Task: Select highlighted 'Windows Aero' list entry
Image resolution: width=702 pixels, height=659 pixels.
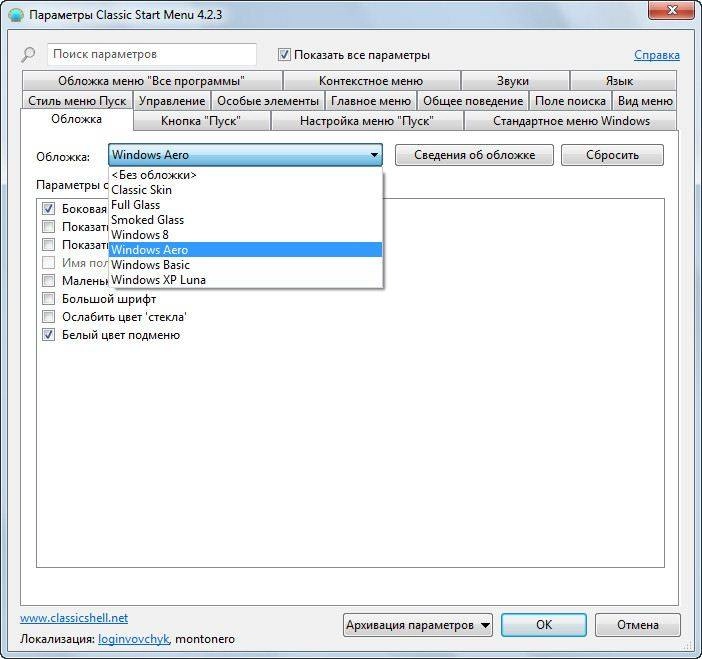Action: pos(246,250)
